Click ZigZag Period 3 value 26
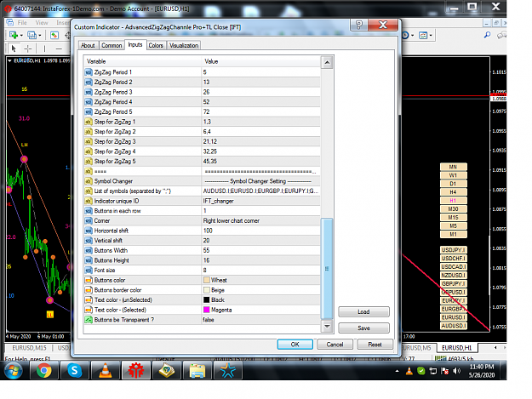Viewport: 532px width, 399px height. [260, 92]
